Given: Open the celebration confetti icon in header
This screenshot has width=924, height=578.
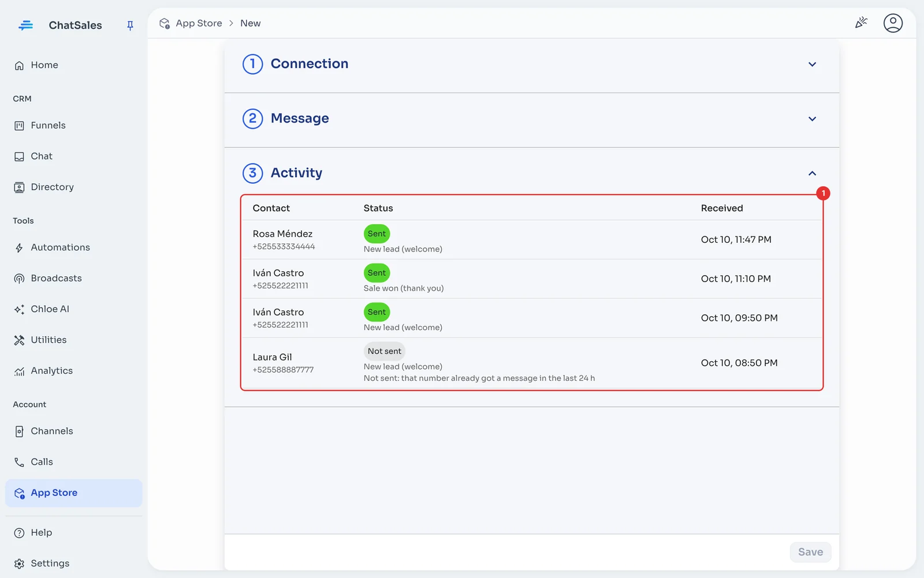Looking at the screenshot, I should pos(861,23).
